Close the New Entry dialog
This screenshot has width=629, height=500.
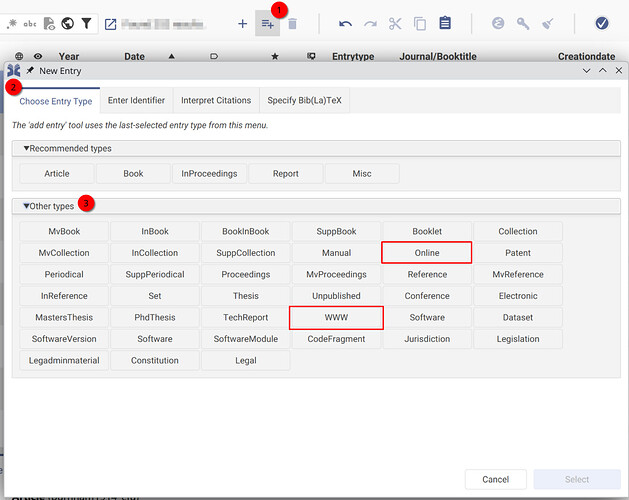coord(619,71)
